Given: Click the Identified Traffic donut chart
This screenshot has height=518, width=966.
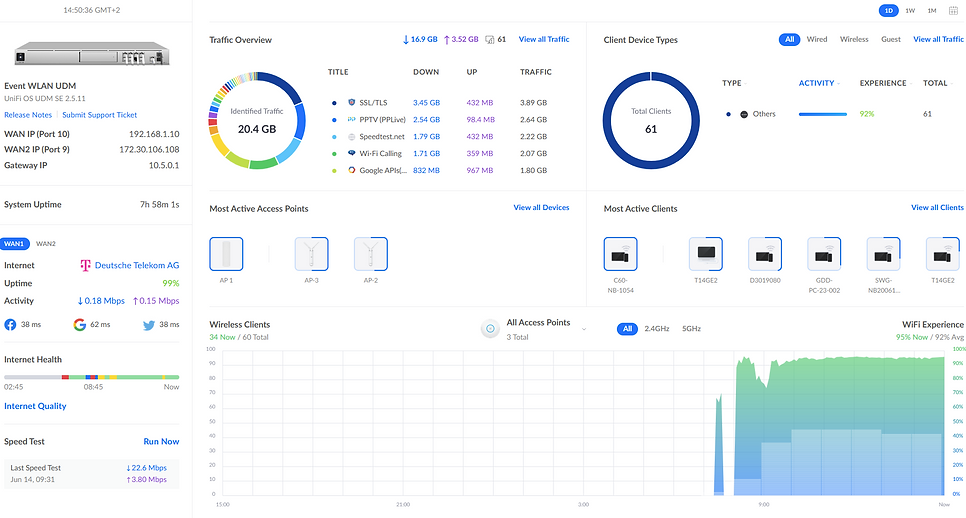Looking at the screenshot, I should [x=257, y=121].
